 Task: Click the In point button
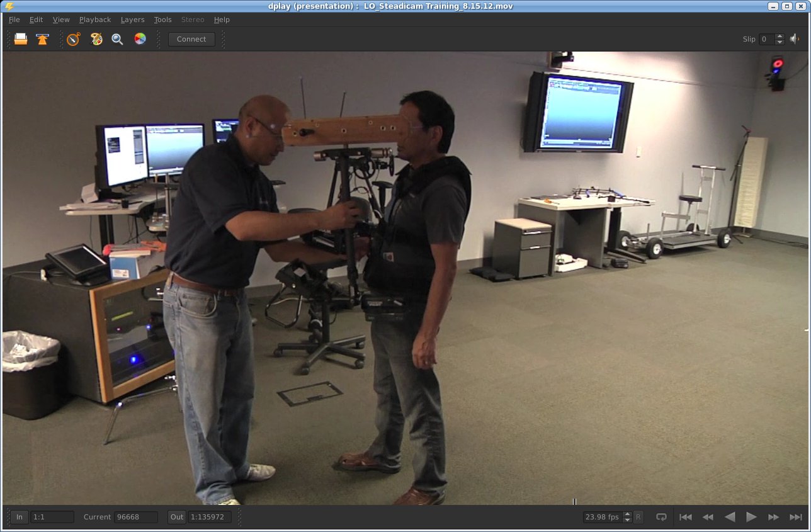pos(20,517)
